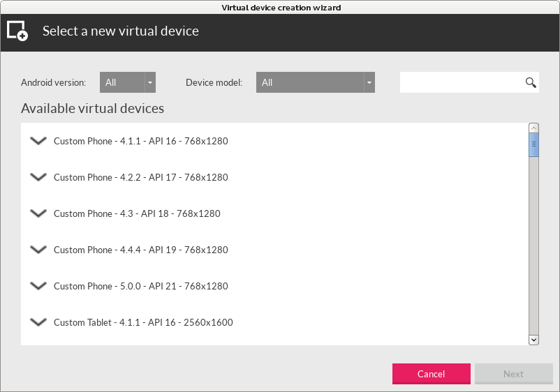Expand Custom Phone 4.1.1 API 16 entry
This screenshot has width=560, height=392.
pos(38,141)
